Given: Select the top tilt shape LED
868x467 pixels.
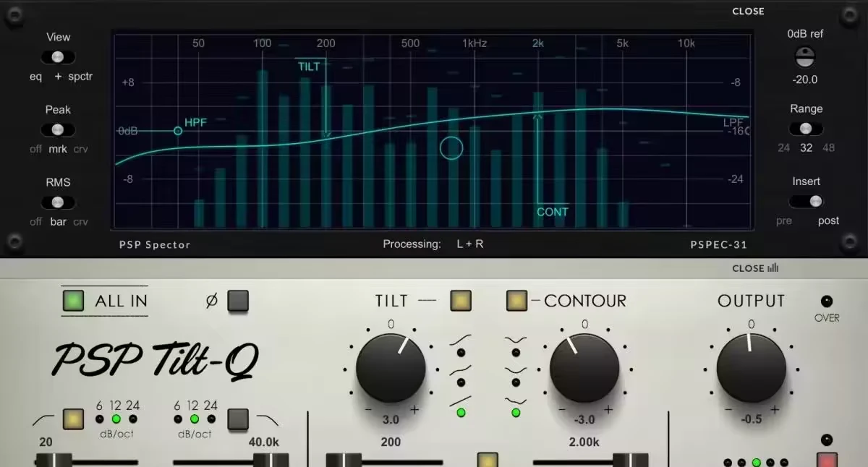Looking at the screenshot, I should [x=461, y=353].
